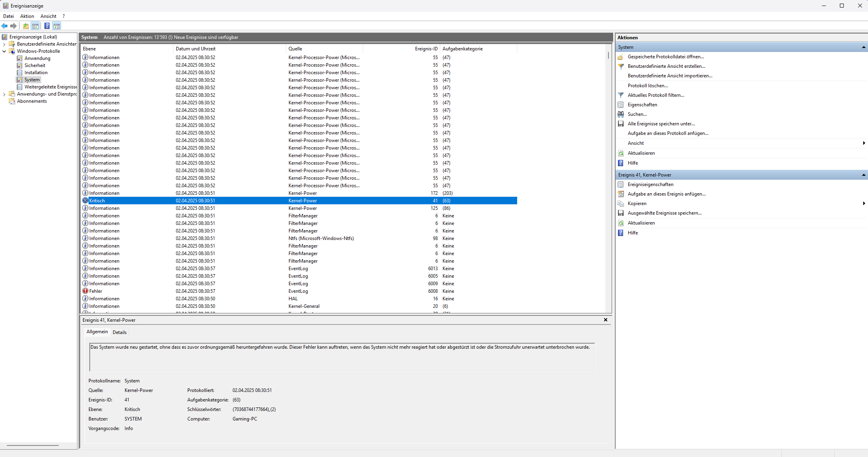Image resolution: width=868 pixels, height=457 pixels.
Task: Close the Ereignis 41 preview pane
Action: tap(606, 320)
